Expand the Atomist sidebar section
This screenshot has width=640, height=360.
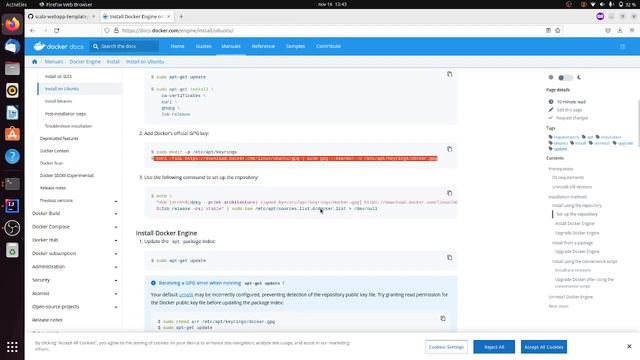point(116,294)
